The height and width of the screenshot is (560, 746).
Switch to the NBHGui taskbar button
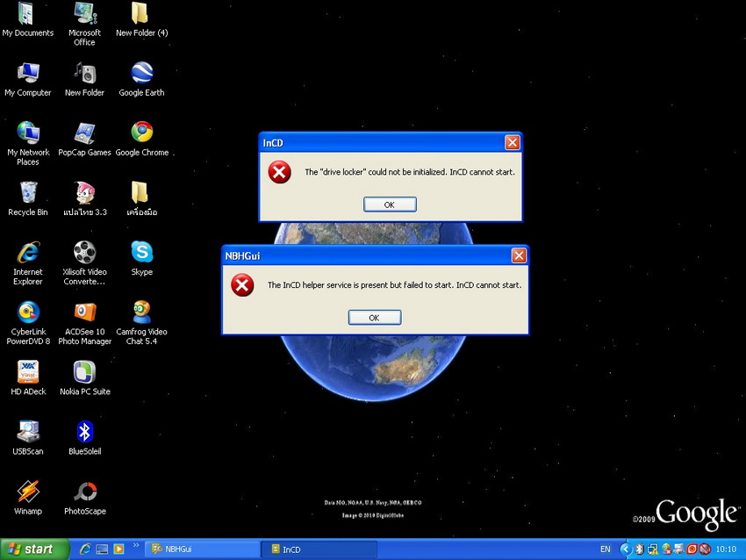click(x=202, y=549)
